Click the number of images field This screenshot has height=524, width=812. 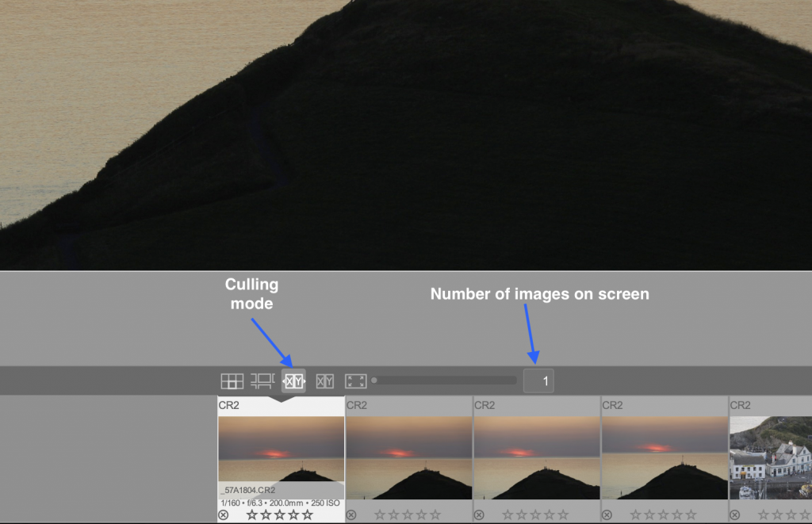coord(538,381)
